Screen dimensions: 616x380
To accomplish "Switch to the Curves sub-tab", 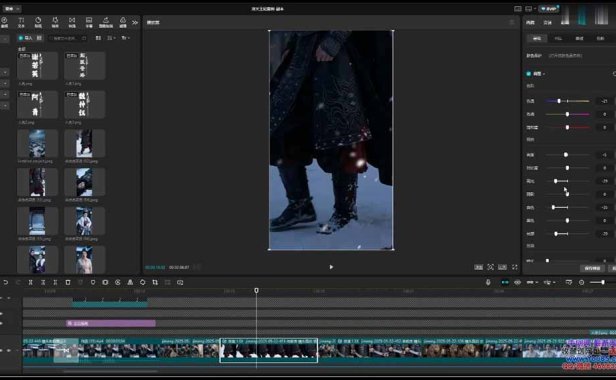I will pos(579,38).
